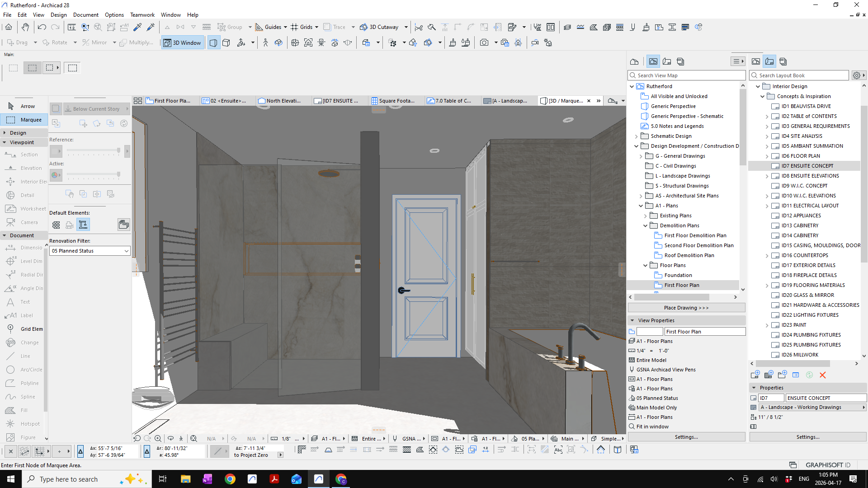868x488 pixels.
Task: Click the Undo icon in toolbar
Action: (42, 27)
